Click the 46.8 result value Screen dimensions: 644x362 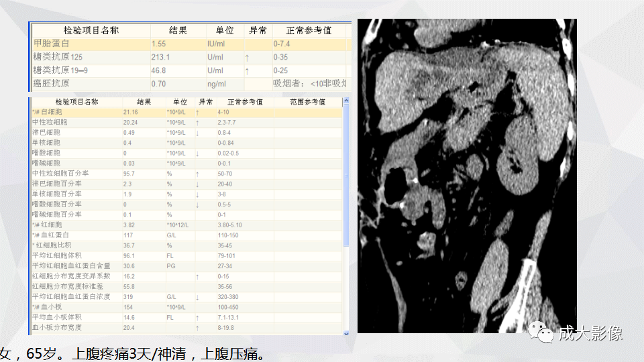click(158, 70)
